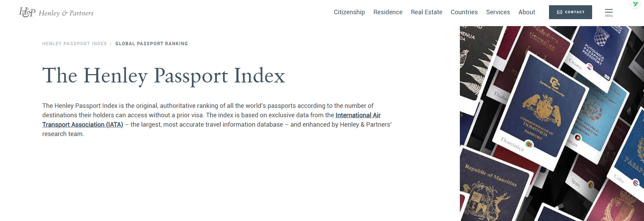Click the Dominica flag badge on passport
The height and width of the screenshot is (221, 644).
point(529,144)
